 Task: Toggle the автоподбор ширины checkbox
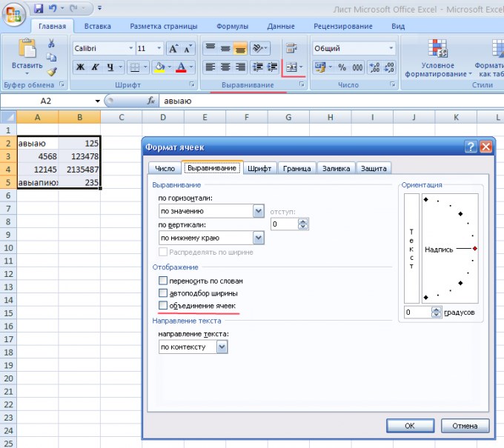click(163, 293)
